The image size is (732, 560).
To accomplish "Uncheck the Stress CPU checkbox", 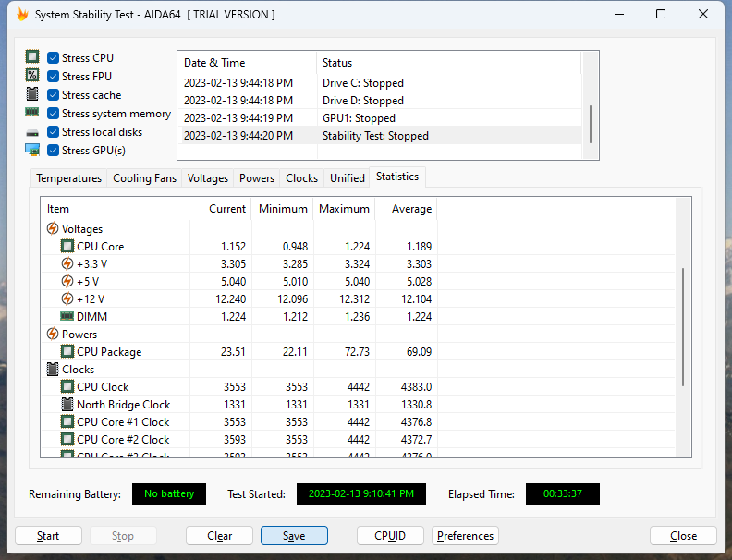I will click(54, 58).
